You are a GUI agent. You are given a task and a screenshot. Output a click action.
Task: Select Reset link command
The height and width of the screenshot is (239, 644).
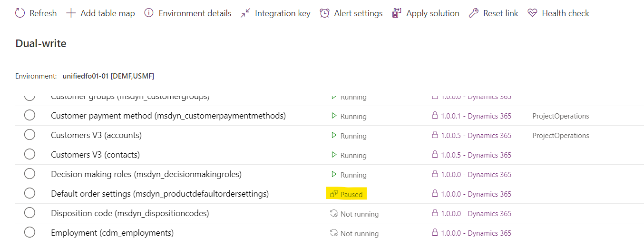tap(501, 13)
